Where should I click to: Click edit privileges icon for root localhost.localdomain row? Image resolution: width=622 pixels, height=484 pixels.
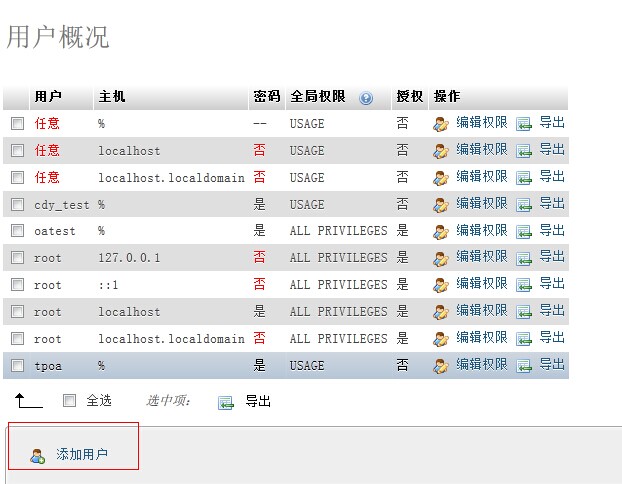(x=440, y=339)
